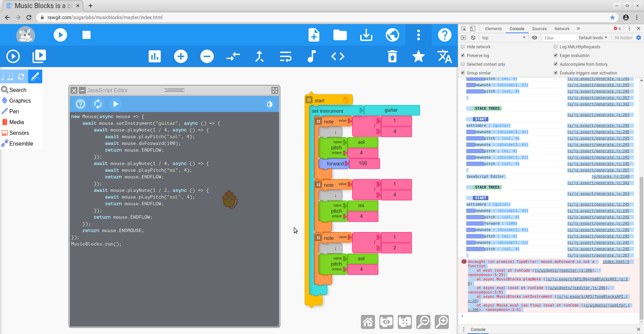Switch to the Network tab in DevTools
644x334 pixels.
[562, 29]
